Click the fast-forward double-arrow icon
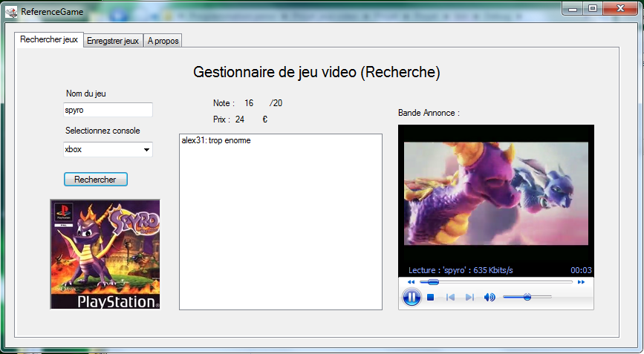The width and height of the screenshot is (644, 354). pyautogui.click(x=581, y=282)
